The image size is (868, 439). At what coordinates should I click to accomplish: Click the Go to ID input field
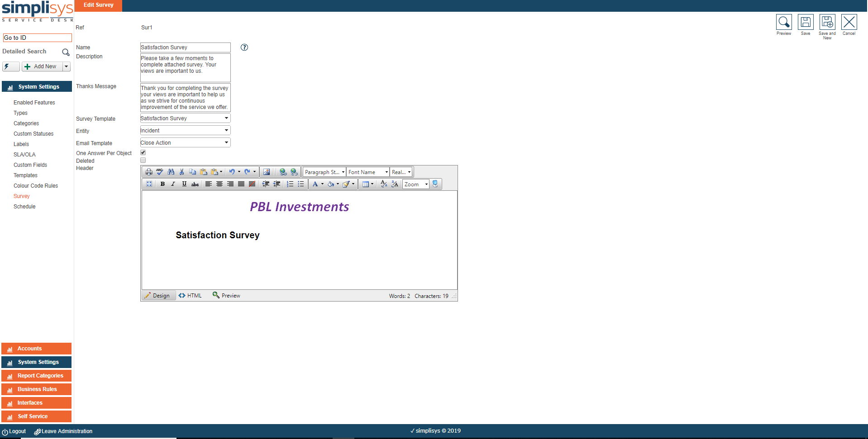[x=38, y=38]
